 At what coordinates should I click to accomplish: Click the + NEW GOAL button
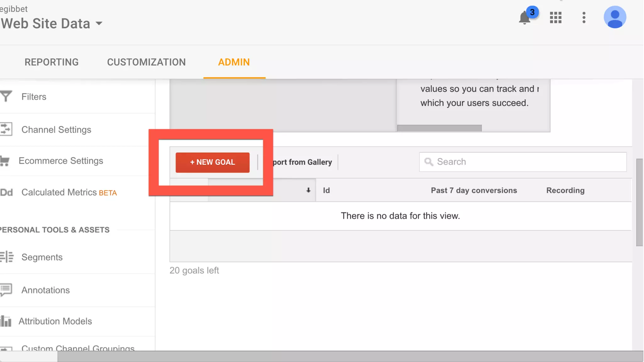coord(212,162)
